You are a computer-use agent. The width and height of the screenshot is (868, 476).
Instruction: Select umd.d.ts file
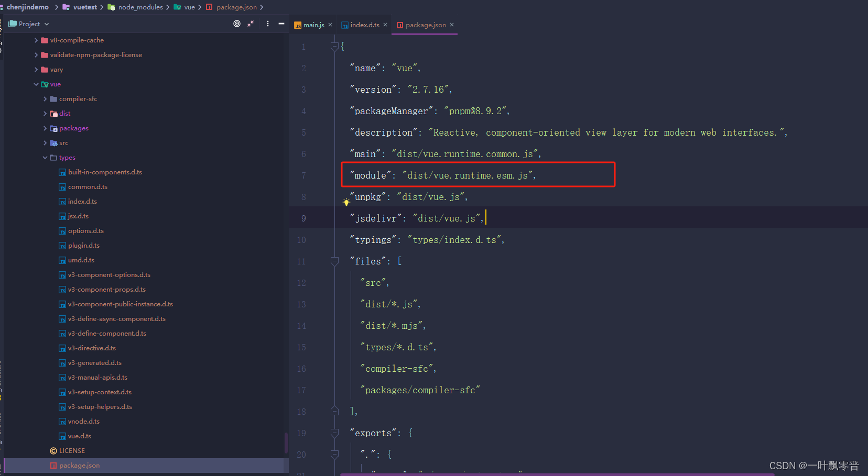click(x=81, y=260)
